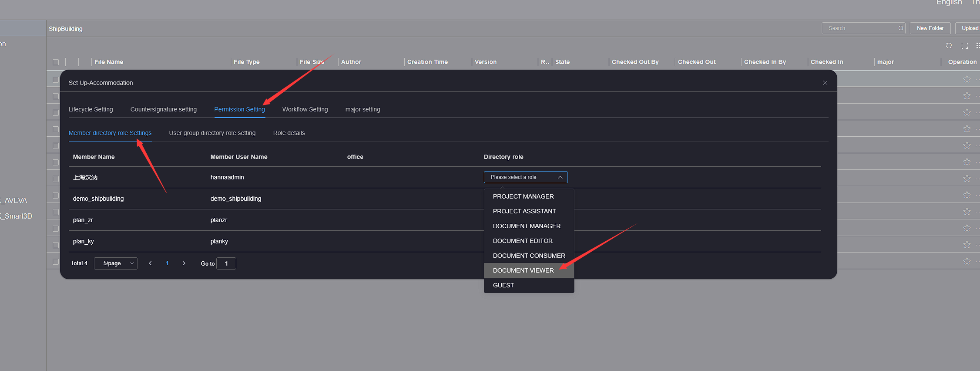The width and height of the screenshot is (980, 371).
Task: Click the Go to page input
Action: click(x=226, y=263)
